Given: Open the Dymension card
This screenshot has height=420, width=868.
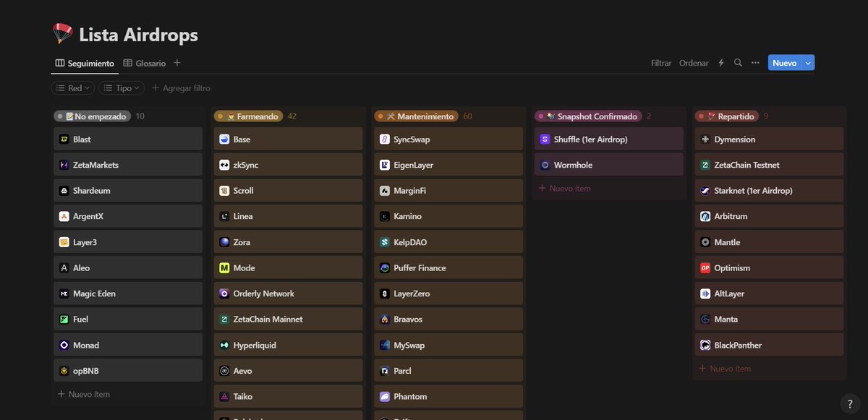Looking at the screenshot, I should (x=769, y=140).
